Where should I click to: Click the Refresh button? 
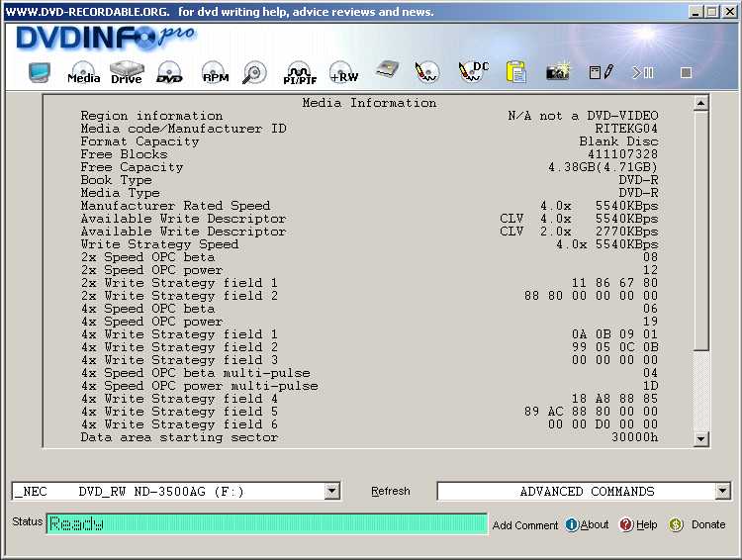tap(391, 491)
